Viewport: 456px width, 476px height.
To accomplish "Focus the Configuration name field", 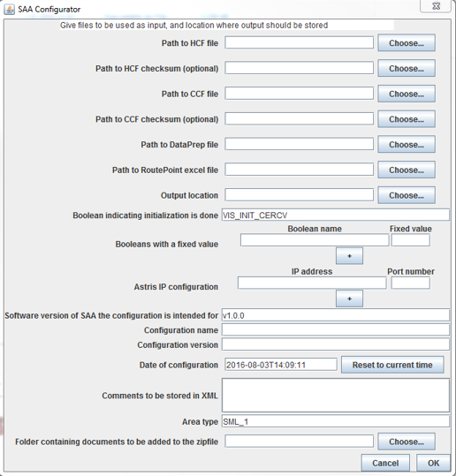I will click(336, 330).
